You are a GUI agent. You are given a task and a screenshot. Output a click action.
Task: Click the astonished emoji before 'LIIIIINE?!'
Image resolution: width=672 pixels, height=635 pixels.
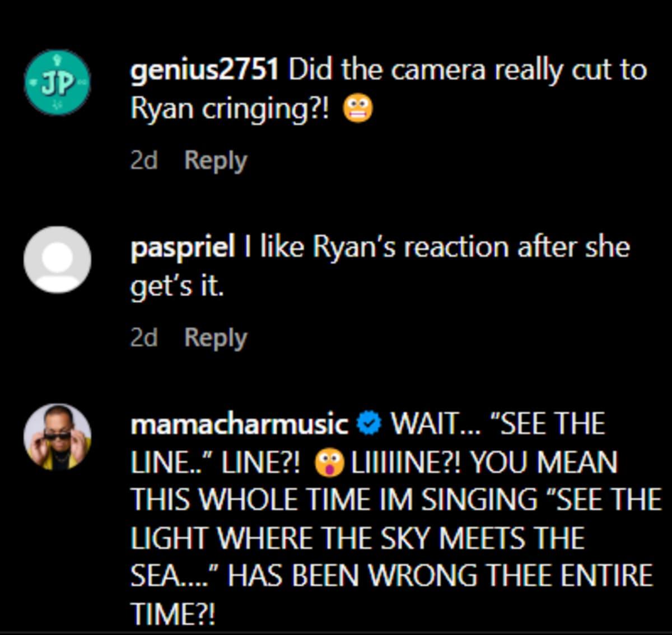(329, 463)
